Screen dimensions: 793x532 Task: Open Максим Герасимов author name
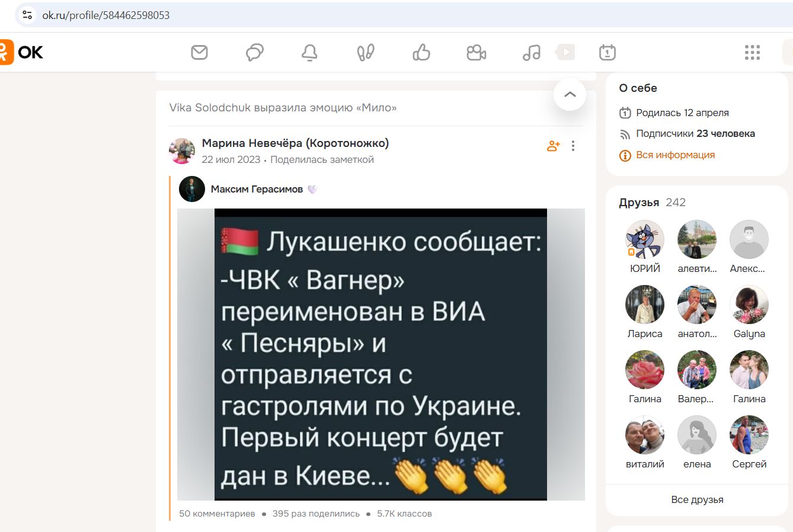[257, 189]
